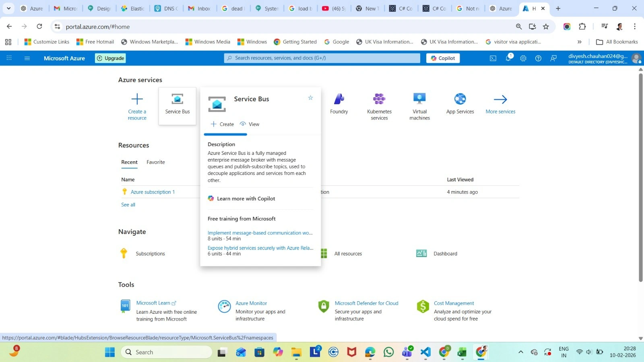
Task: Click the '4 minutes ago' Last Viewed cell
Action: coord(462,192)
